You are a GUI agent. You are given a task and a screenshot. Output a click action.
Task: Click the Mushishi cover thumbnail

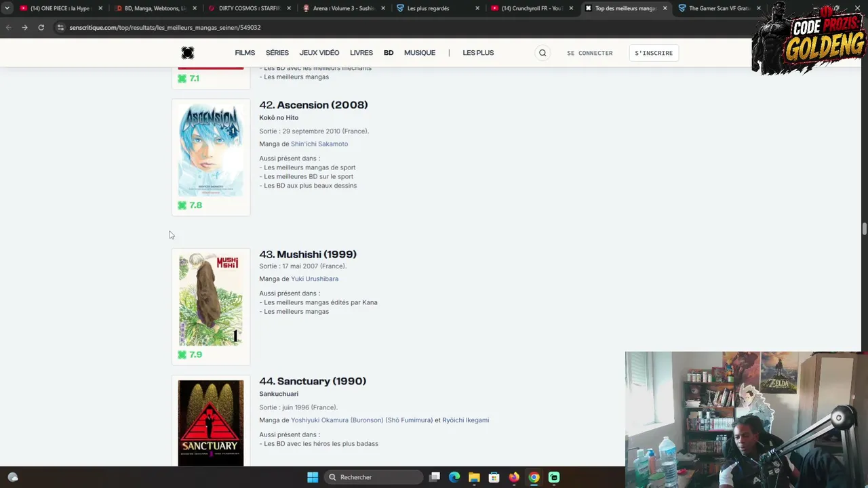click(211, 300)
